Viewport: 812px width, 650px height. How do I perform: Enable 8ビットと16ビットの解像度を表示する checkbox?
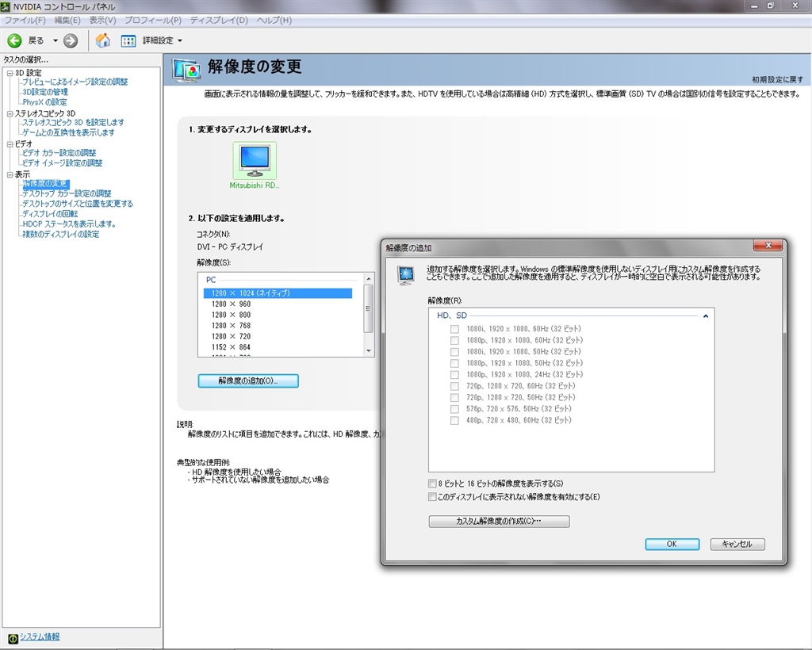tap(432, 484)
